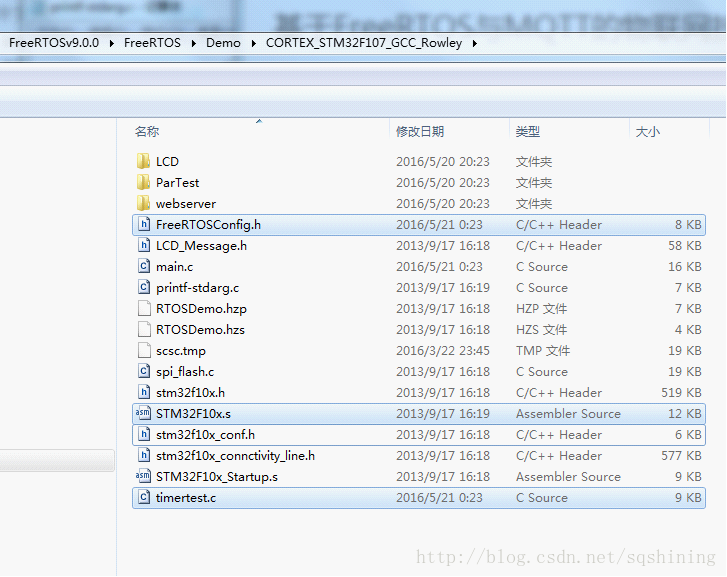Click the main.c source file icon
Viewport: 727px width, 577px height.
click(144, 266)
